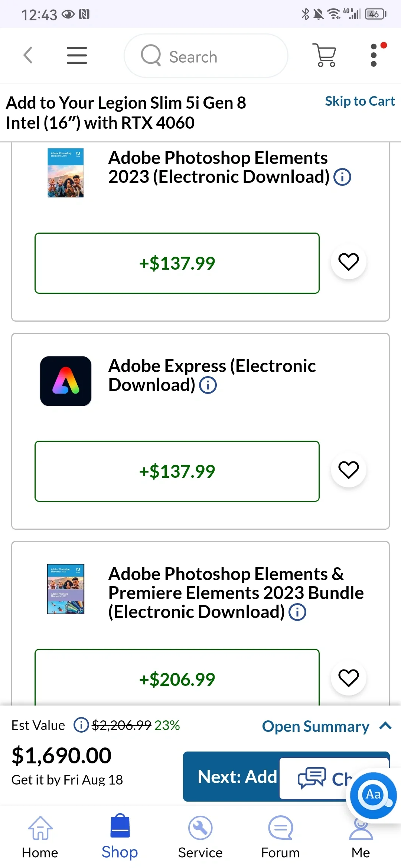Open the Adobe Express product thumbnail
Screen dimensions: 401x868
tap(66, 381)
